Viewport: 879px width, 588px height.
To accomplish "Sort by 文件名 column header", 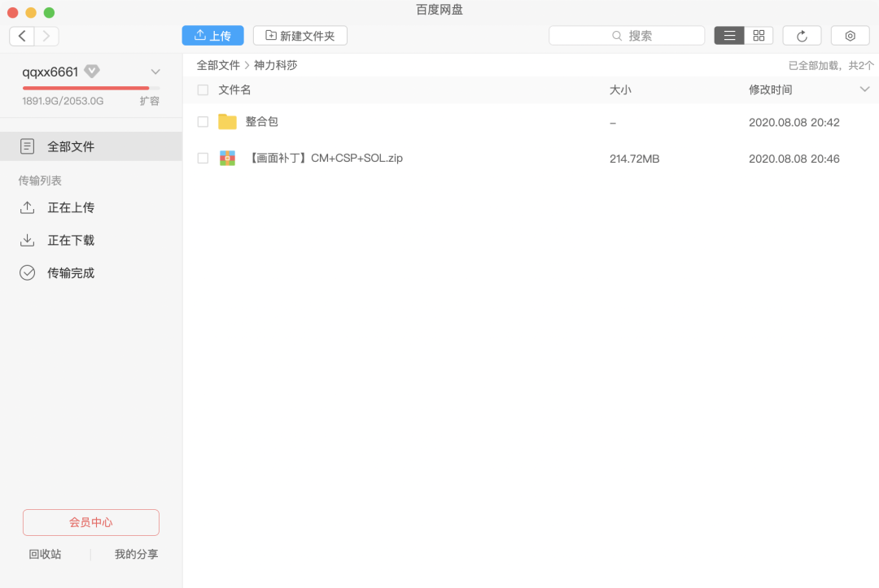I will (234, 90).
